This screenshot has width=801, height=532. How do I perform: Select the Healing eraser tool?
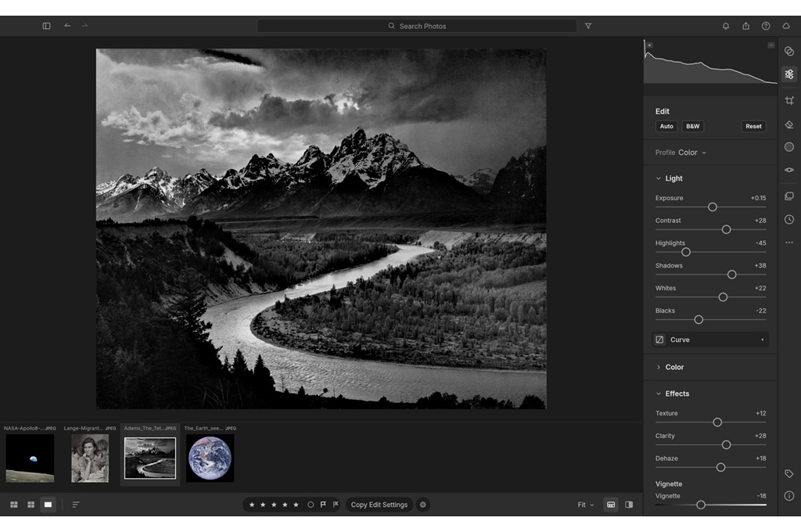pyautogui.click(x=788, y=124)
